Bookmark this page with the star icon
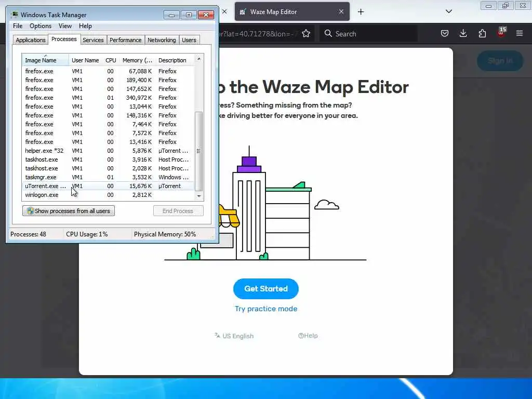The image size is (532, 399). coord(306,34)
